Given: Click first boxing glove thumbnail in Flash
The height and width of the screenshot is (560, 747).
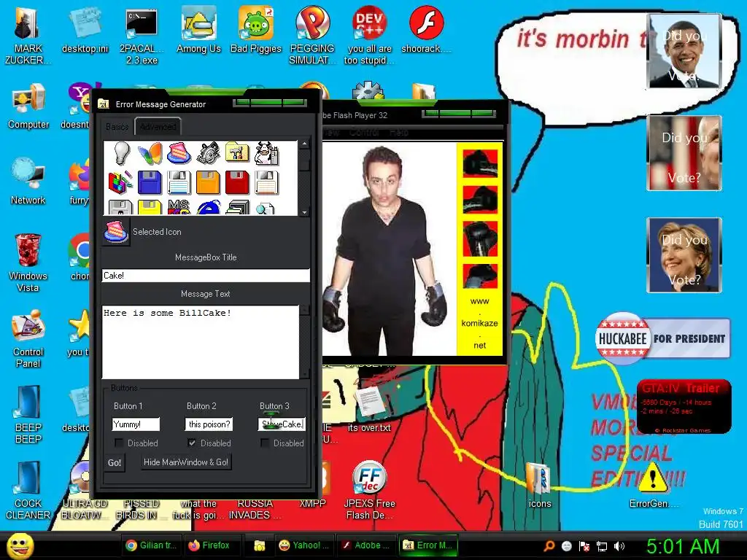Looking at the screenshot, I should [x=480, y=163].
